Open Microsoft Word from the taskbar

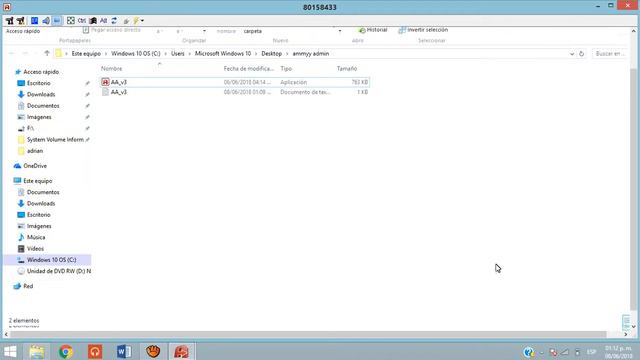124,351
